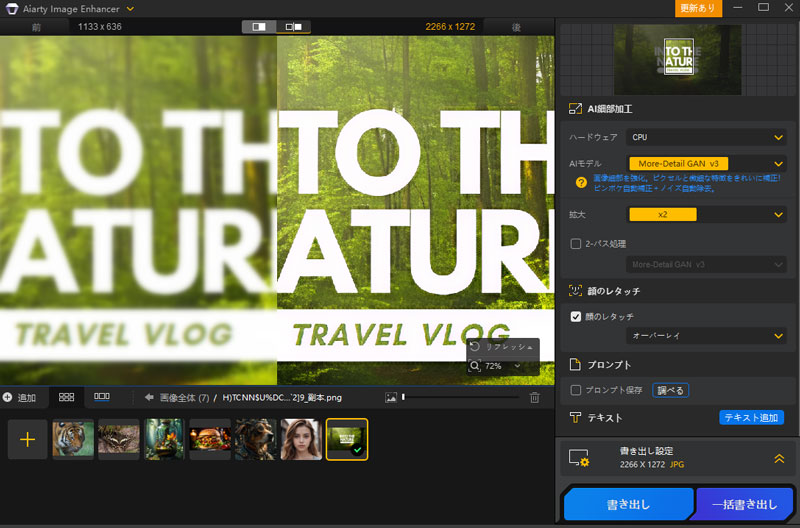800x528 pixels.
Task: Switch file list to grid view
Action: point(67,397)
